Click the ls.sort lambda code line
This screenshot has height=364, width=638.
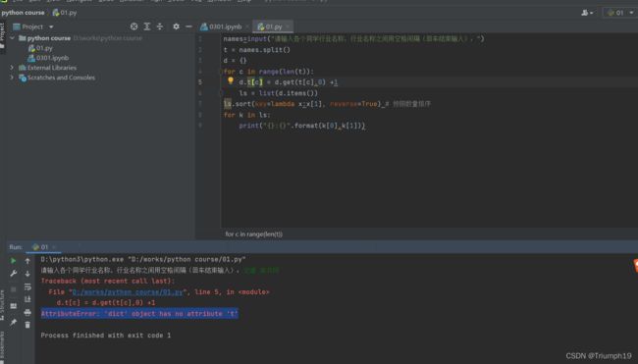tap(327, 104)
